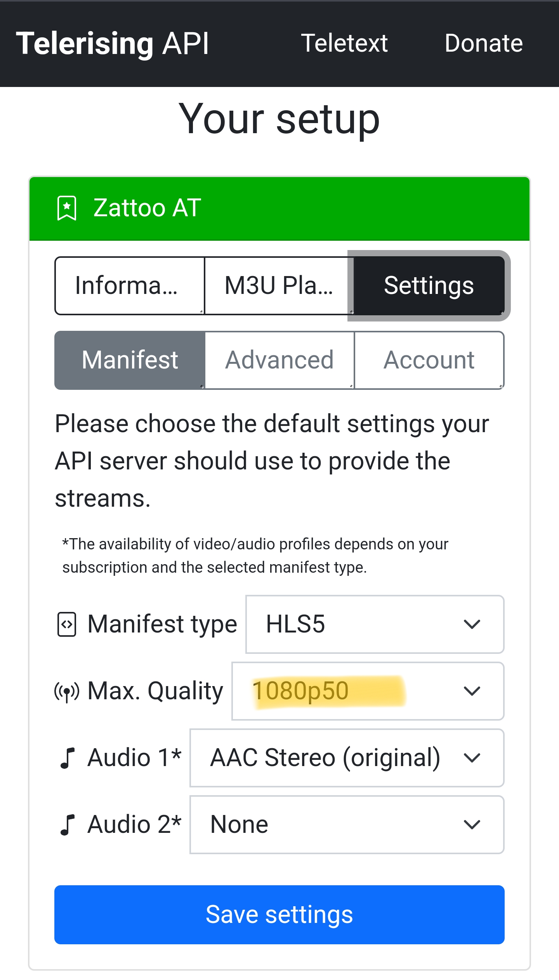Select the Settings tab
The width and height of the screenshot is (559, 980).
[429, 286]
